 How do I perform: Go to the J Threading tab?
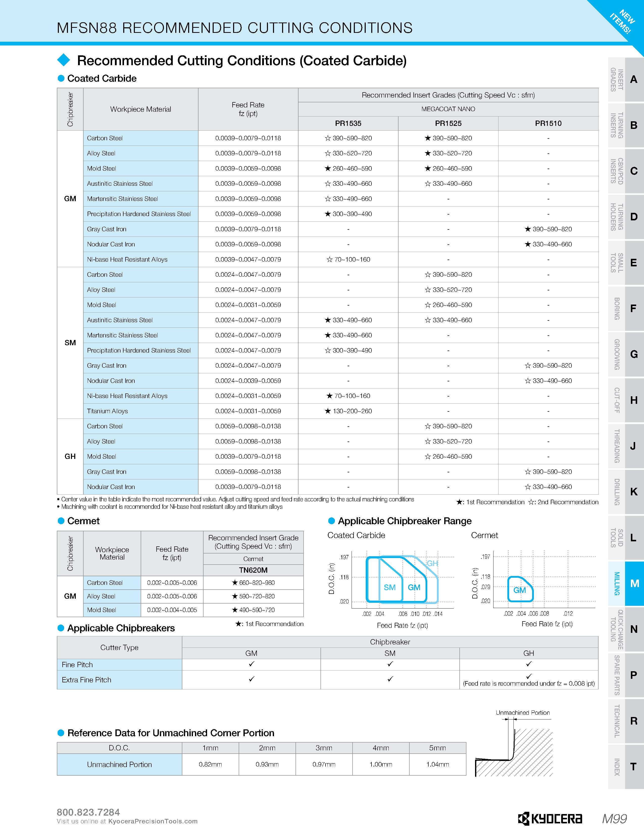[x=626, y=446]
